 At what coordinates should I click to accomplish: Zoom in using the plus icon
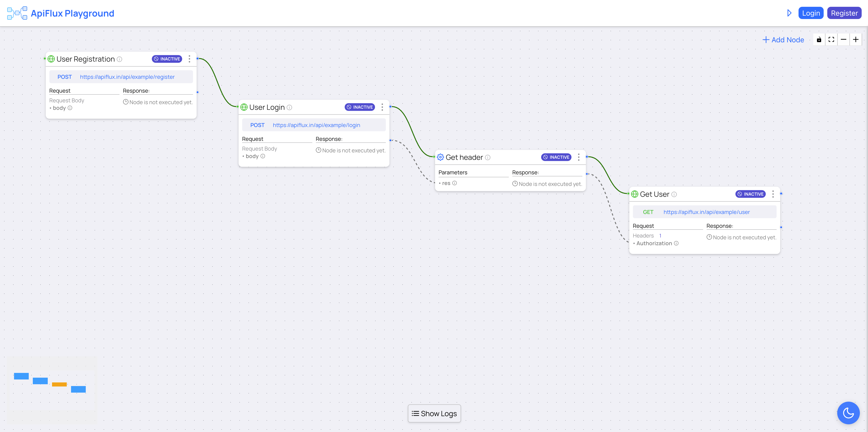[x=856, y=39]
